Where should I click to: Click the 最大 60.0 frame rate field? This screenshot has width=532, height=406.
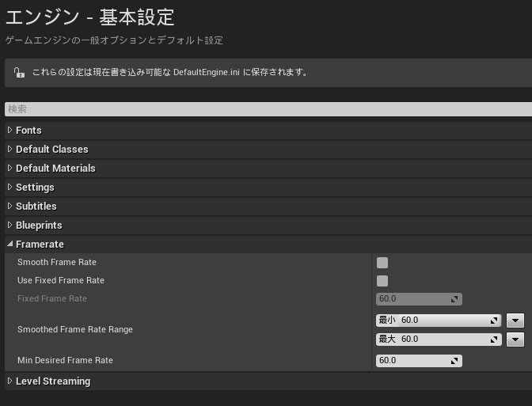(439, 340)
